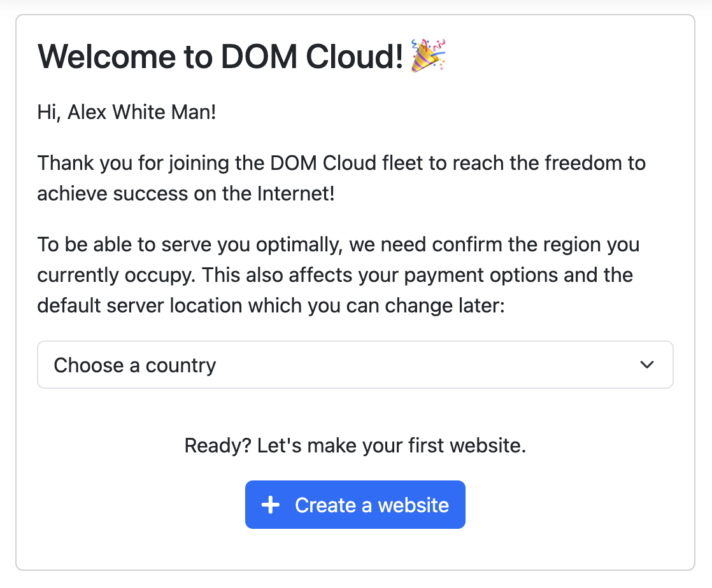Click the chevron arrow in the country selector
The height and width of the screenshot is (588, 712).
[x=647, y=365]
